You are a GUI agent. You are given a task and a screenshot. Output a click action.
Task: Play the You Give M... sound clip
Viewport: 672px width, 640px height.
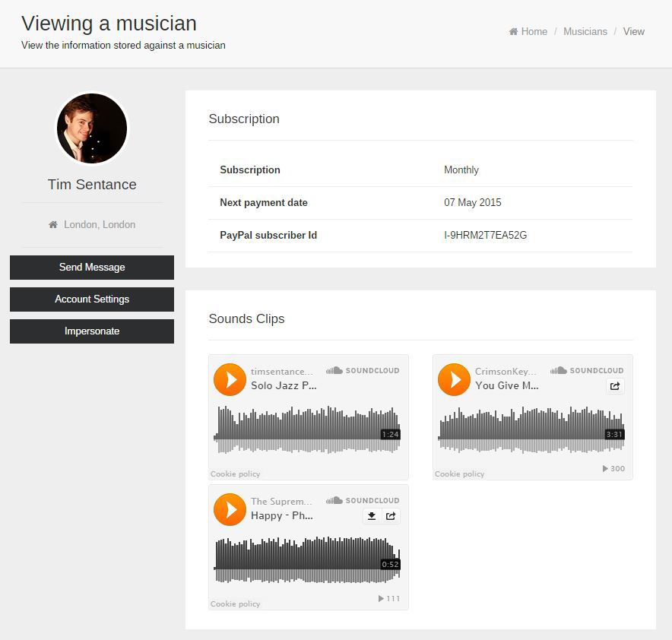[x=454, y=379]
